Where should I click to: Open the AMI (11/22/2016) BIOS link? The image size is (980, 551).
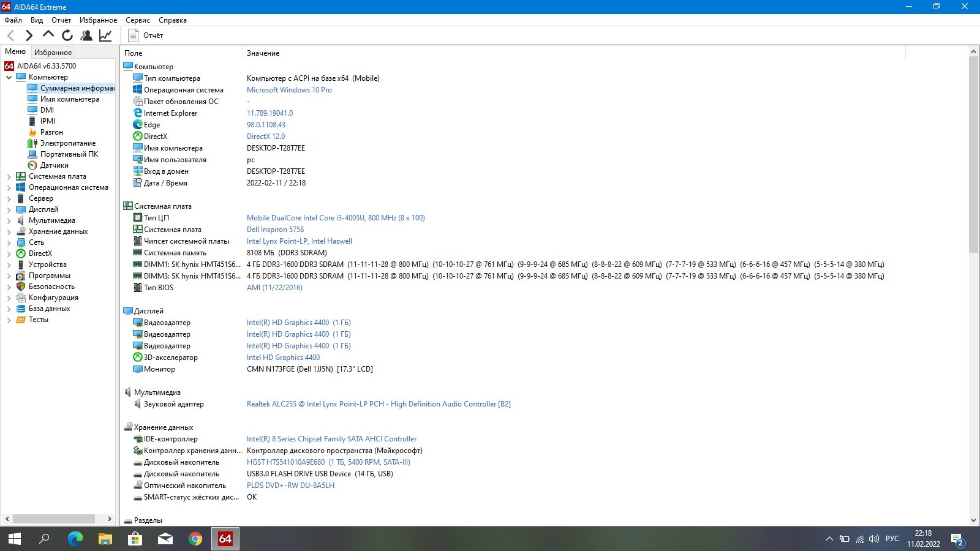coord(274,288)
